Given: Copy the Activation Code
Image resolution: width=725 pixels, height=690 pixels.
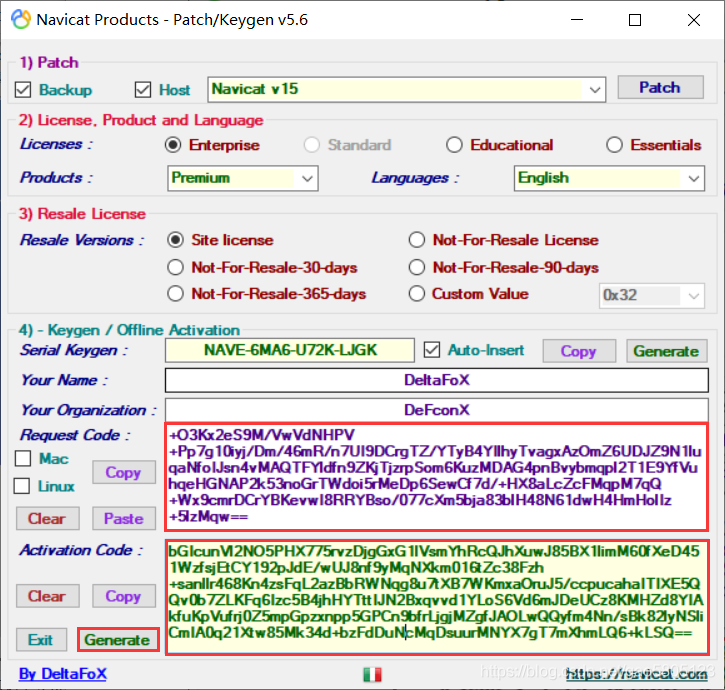Looking at the screenshot, I should [123, 596].
